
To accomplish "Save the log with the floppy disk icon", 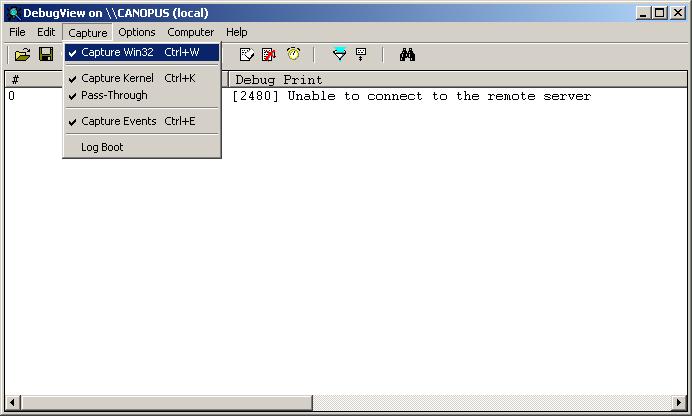I will pyautogui.click(x=46, y=54).
